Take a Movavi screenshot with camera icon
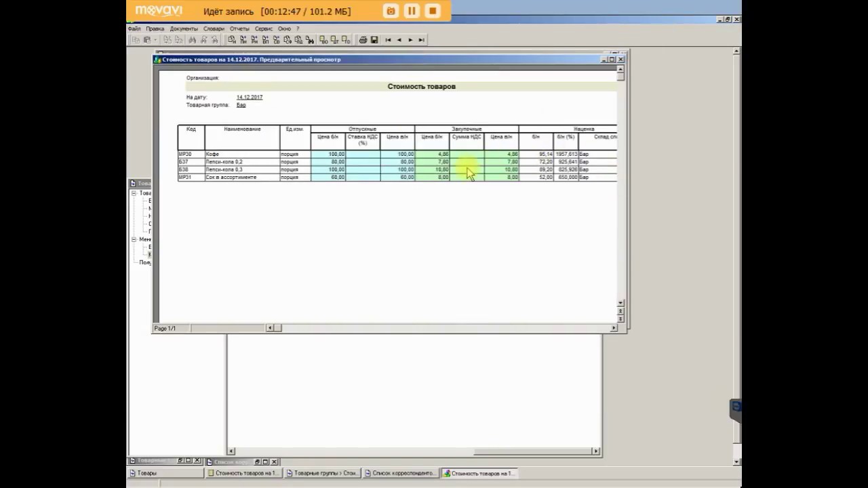Image resolution: width=868 pixels, height=488 pixels. click(x=391, y=11)
